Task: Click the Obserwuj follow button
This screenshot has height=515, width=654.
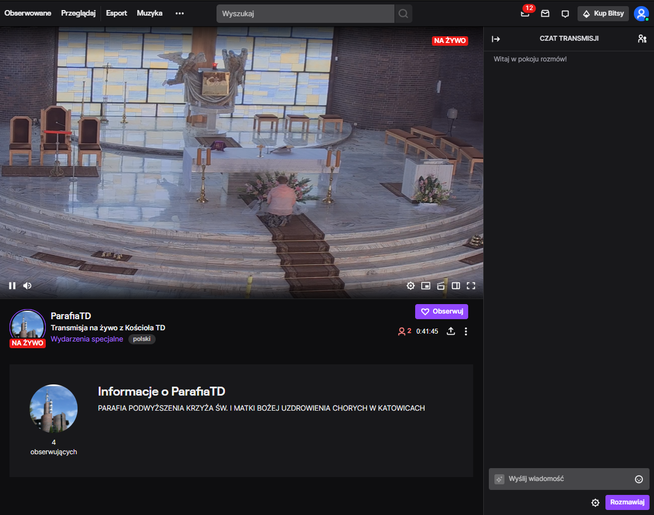Action: point(441,311)
